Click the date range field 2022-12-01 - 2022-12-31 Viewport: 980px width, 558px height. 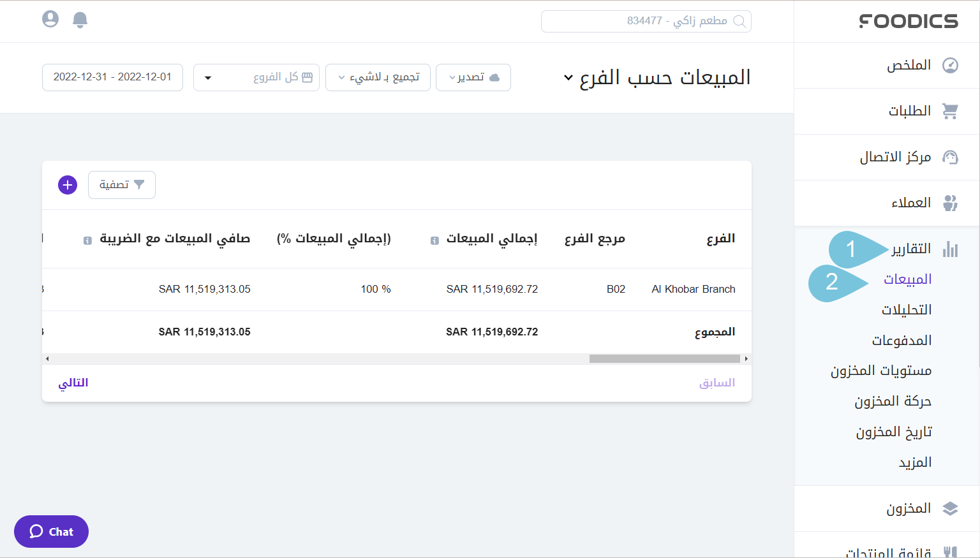point(112,77)
